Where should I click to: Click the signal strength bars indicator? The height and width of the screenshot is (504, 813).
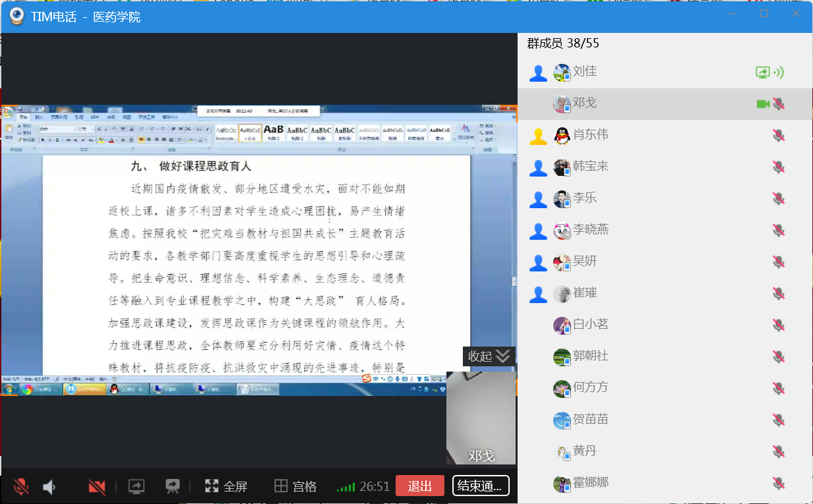coord(346,488)
